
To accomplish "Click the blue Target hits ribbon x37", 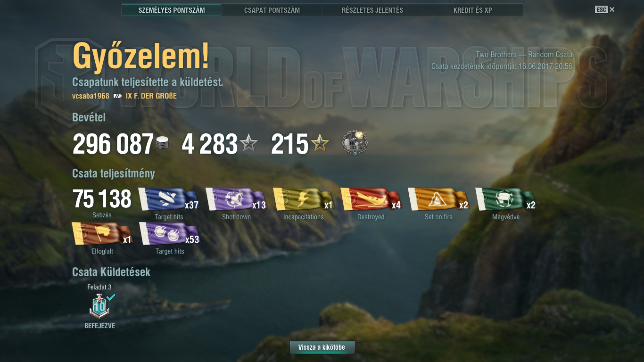I will tap(169, 199).
